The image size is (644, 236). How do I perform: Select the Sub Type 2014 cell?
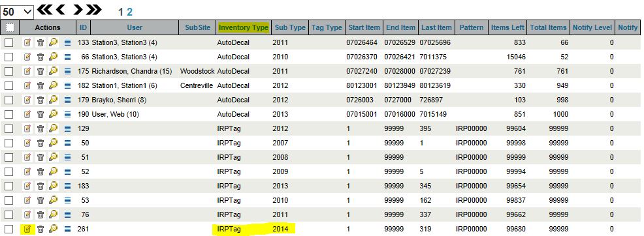[x=280, y=229]
